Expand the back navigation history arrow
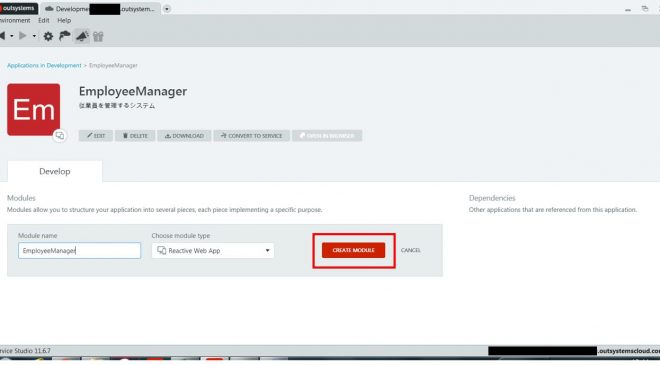660x365 pixels. point(11,37)
